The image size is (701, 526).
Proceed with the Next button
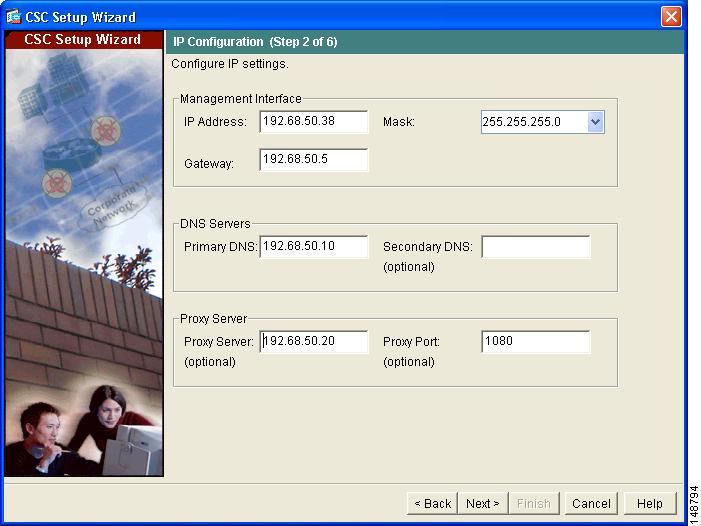[483, 504]
